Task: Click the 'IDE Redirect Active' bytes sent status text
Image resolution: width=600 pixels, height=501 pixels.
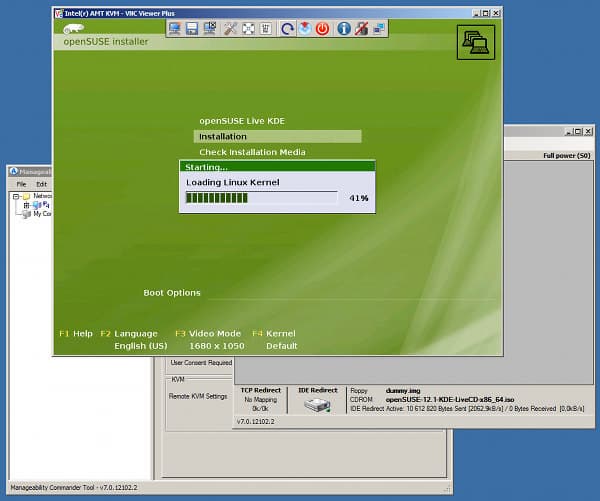Action: 467,409
